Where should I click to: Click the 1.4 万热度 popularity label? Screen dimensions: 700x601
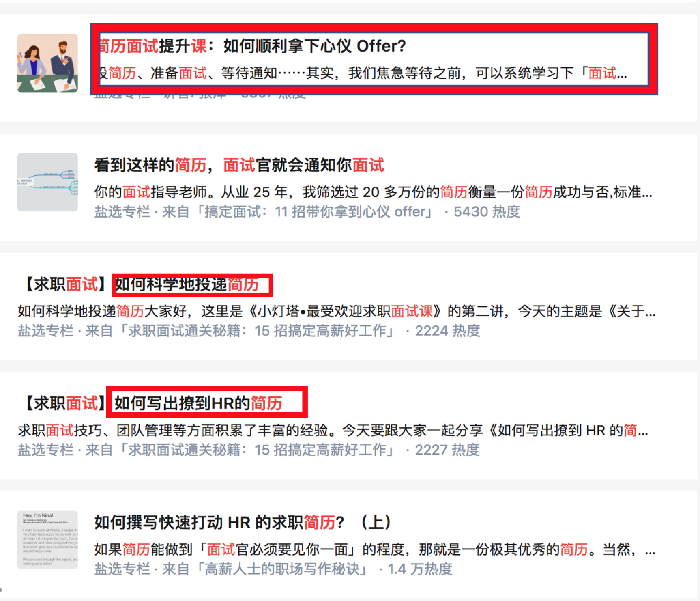pos(420,569)
